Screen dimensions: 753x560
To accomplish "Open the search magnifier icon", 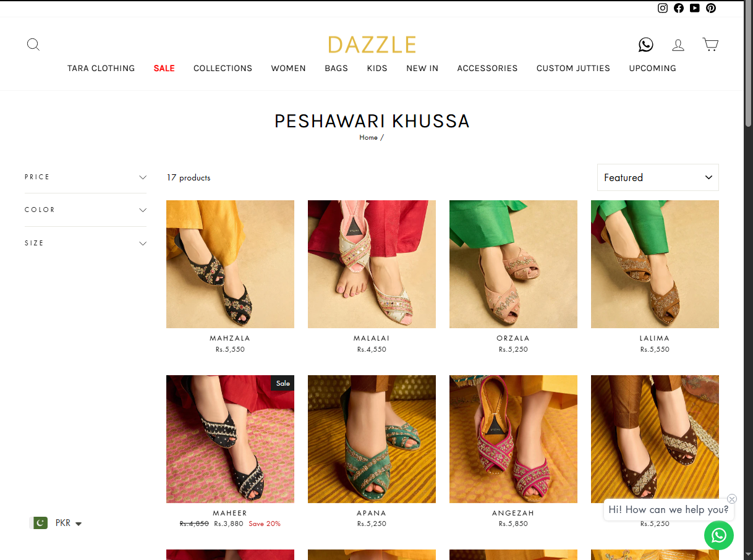I will [x=33, y=45].
